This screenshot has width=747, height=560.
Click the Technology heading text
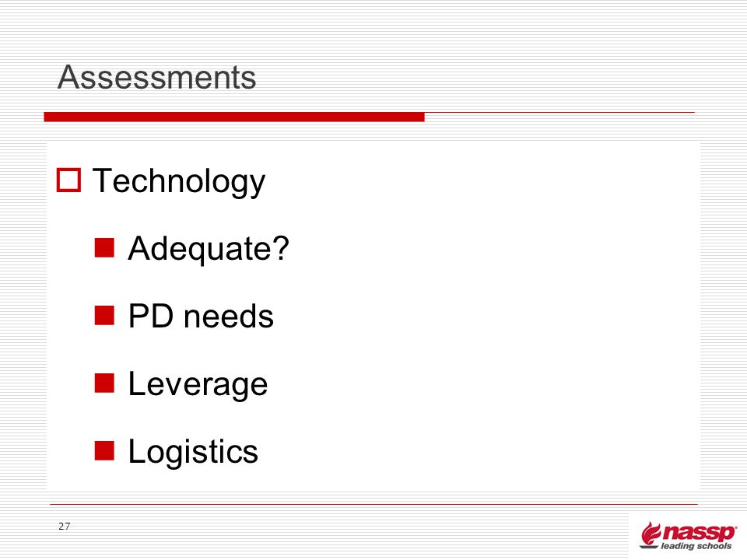pyautogui.click(x=179, y=182)
